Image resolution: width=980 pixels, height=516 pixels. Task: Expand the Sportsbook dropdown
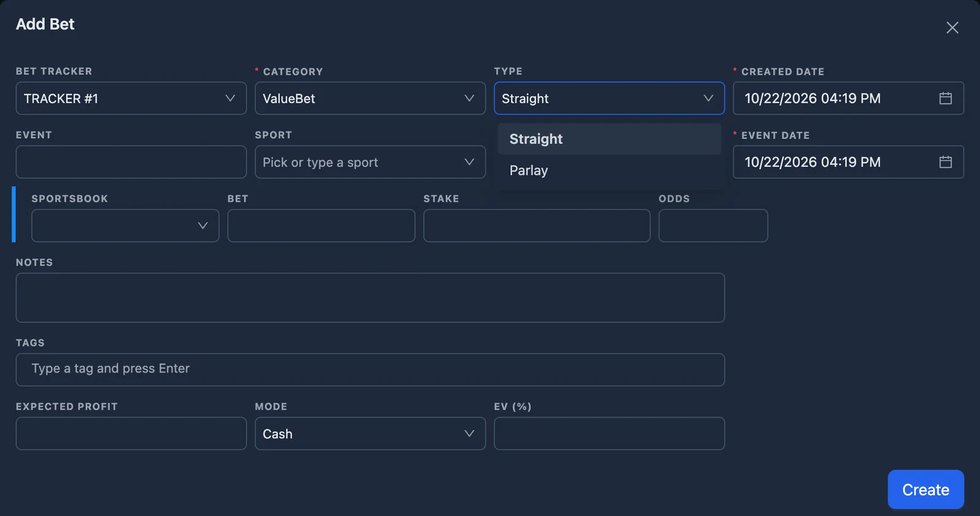[125, 226]
